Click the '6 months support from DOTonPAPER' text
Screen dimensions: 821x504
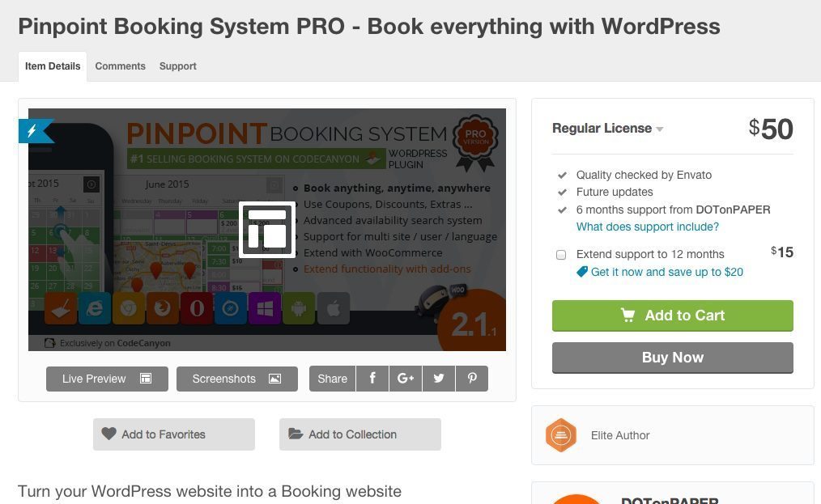[x=673, y=210]
